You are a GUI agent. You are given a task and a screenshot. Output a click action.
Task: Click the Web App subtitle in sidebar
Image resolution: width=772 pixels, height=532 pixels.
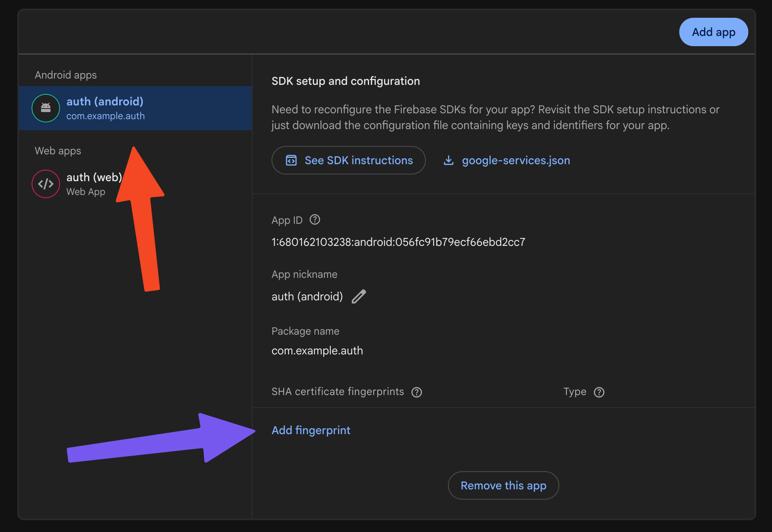click(86, 192)
